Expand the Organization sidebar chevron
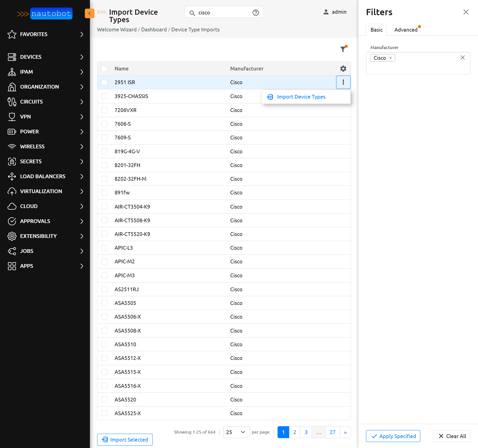Viewport: 478px width, 448px height. tap(82, 87)
